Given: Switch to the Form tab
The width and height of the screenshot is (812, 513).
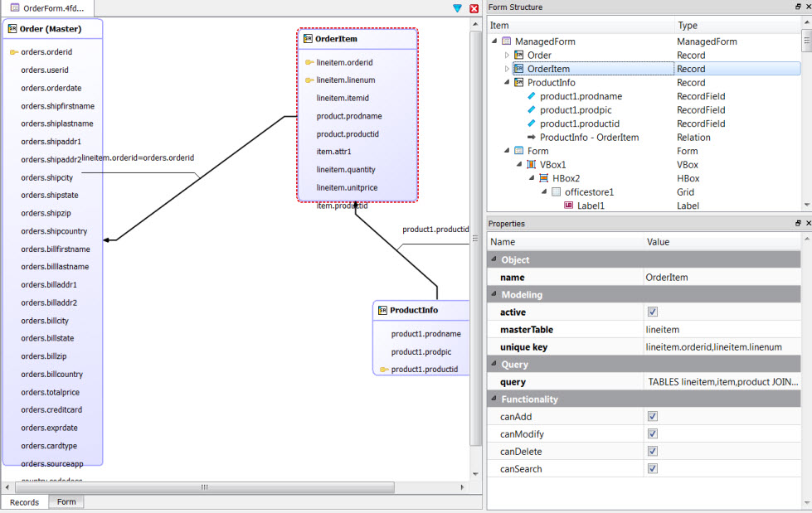Looking at the screenshot, I should [66, 502].
